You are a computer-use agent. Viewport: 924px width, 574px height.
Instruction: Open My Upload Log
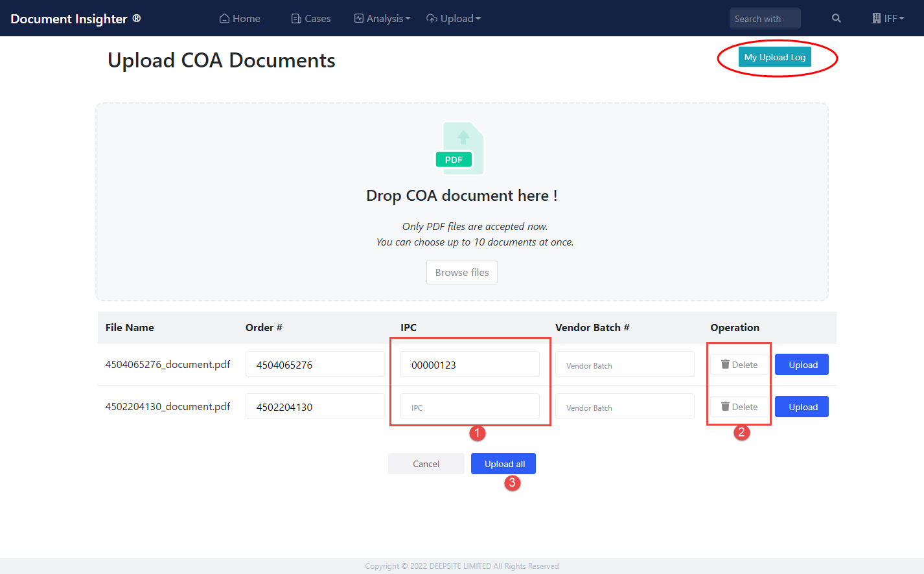(x=774, y=57)
